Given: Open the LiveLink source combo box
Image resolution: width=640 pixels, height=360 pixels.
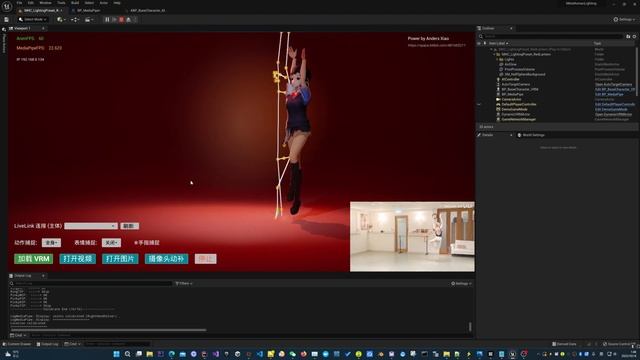Looking at the screenshot, I should (x=91, y=226).
